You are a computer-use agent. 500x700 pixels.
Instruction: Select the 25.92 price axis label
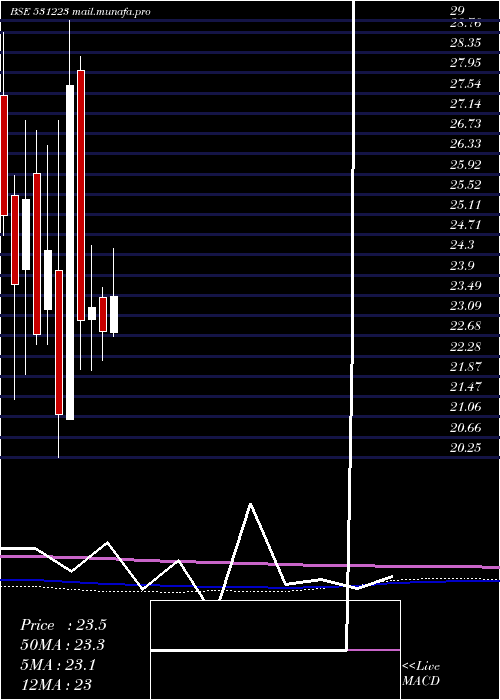(x=466, y=165)
